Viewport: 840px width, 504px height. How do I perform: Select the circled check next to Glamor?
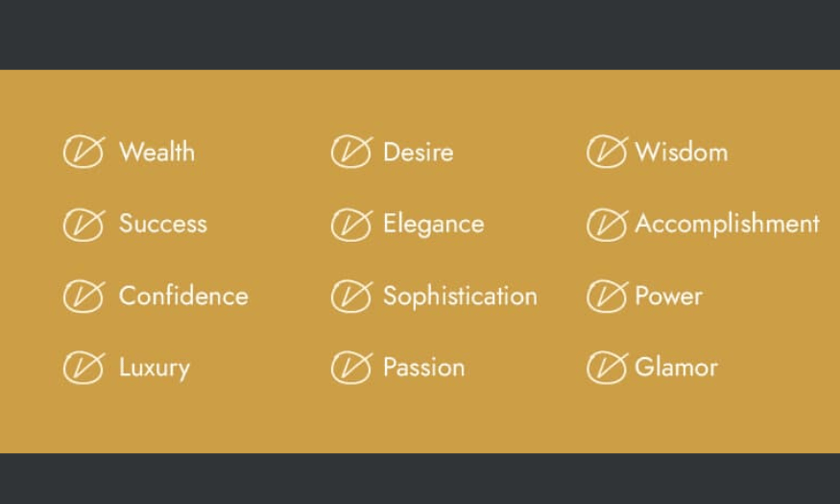[x=608, y=368]
